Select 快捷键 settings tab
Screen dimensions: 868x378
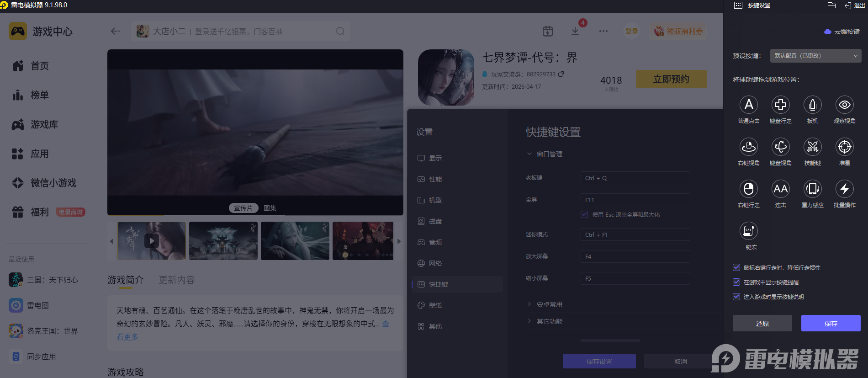[457, 284]
